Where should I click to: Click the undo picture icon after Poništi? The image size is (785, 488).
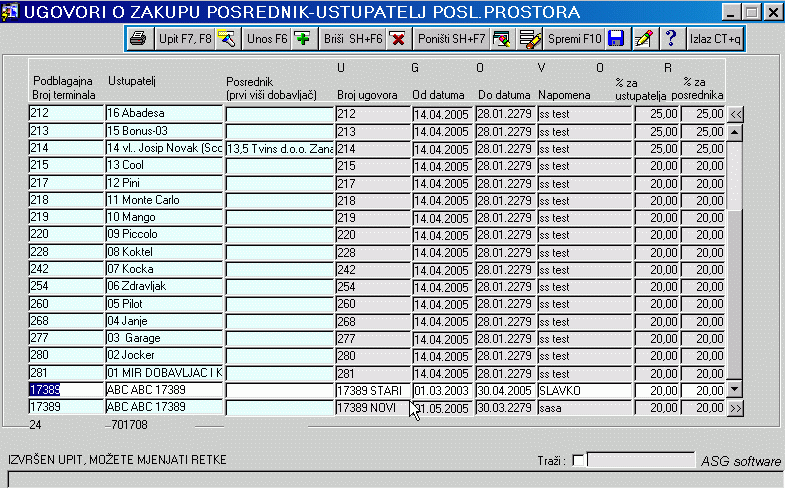(x=501, y=39)
